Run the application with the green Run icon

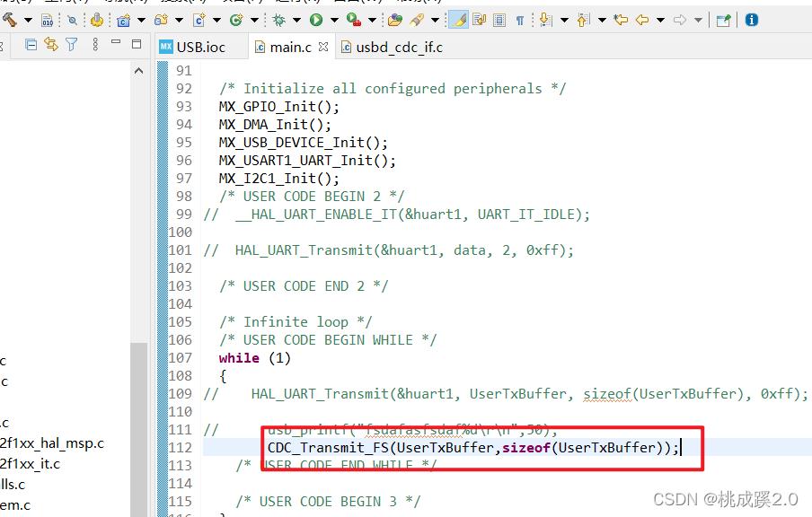coord(317,19)
